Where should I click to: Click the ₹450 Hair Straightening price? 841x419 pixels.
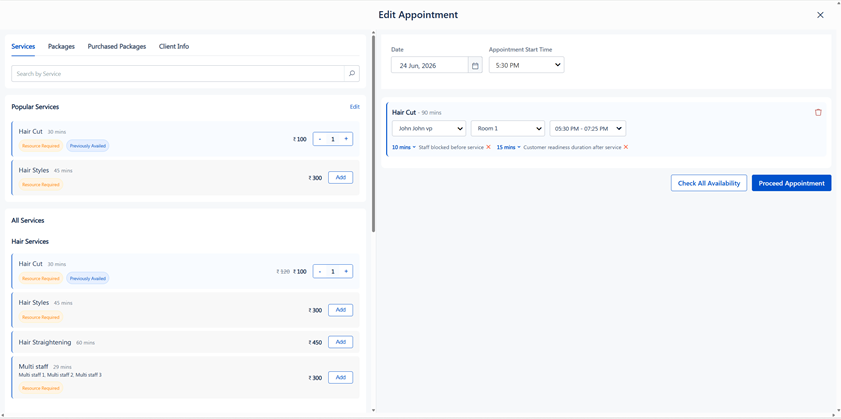point(315,342)
